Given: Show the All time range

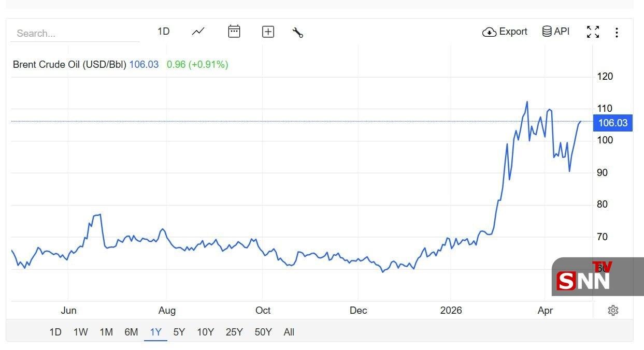Looking at the screenshot, I should pos(289,332).
